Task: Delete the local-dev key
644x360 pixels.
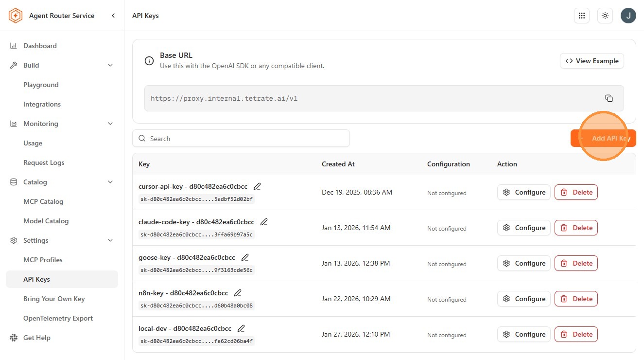Action: pos(576,334)
